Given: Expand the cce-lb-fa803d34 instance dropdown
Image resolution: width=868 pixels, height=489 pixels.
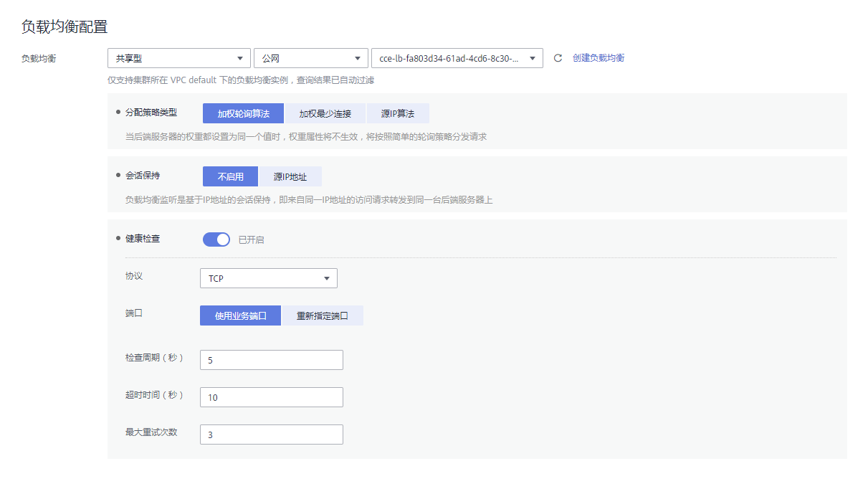Looking at the screenshot, I should (457, 58).
